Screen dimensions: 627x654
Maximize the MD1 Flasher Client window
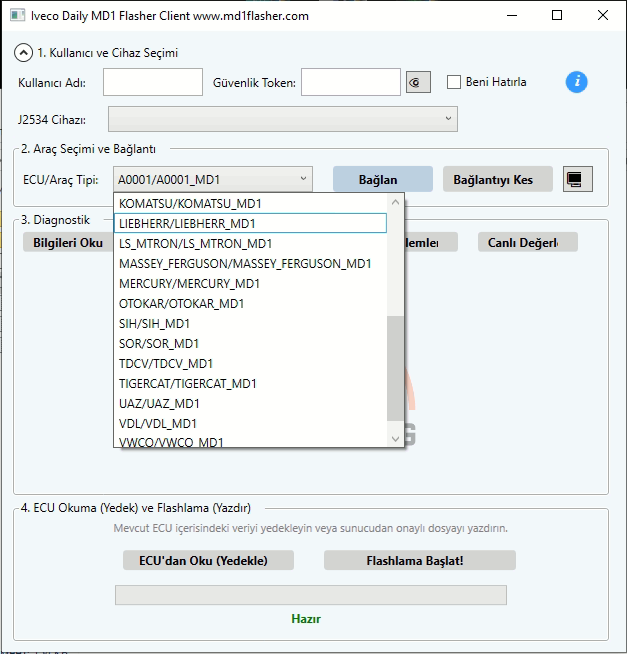[557, 15]
